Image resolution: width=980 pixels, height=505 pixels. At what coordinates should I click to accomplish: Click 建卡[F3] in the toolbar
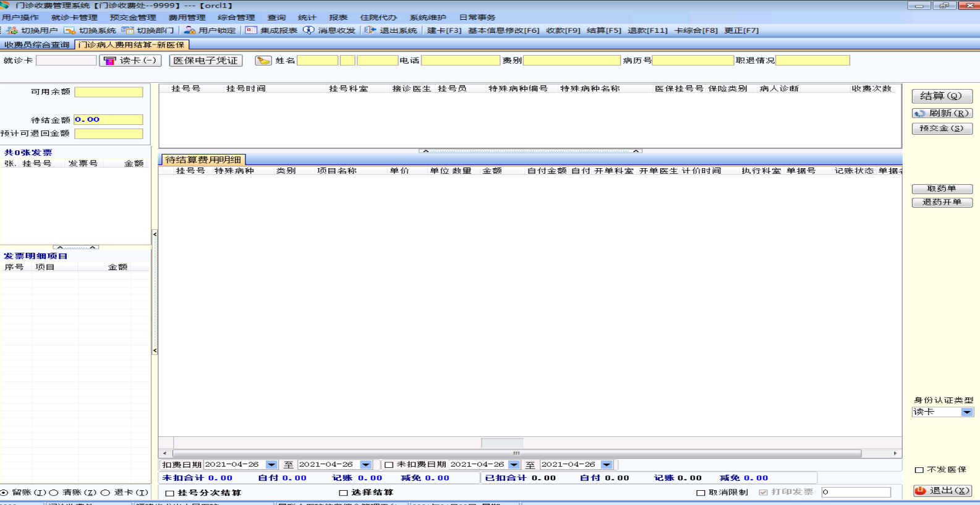[x=445, y=30]
